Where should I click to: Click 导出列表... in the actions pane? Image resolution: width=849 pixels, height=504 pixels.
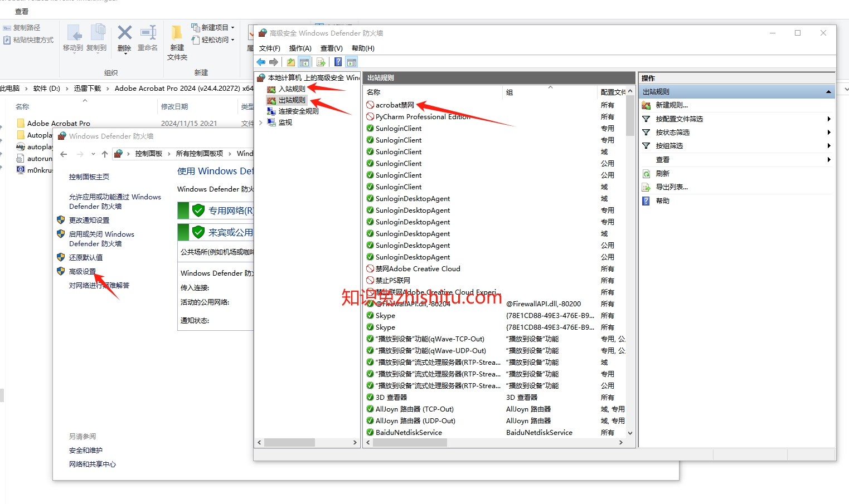click(x=671, y=187)
